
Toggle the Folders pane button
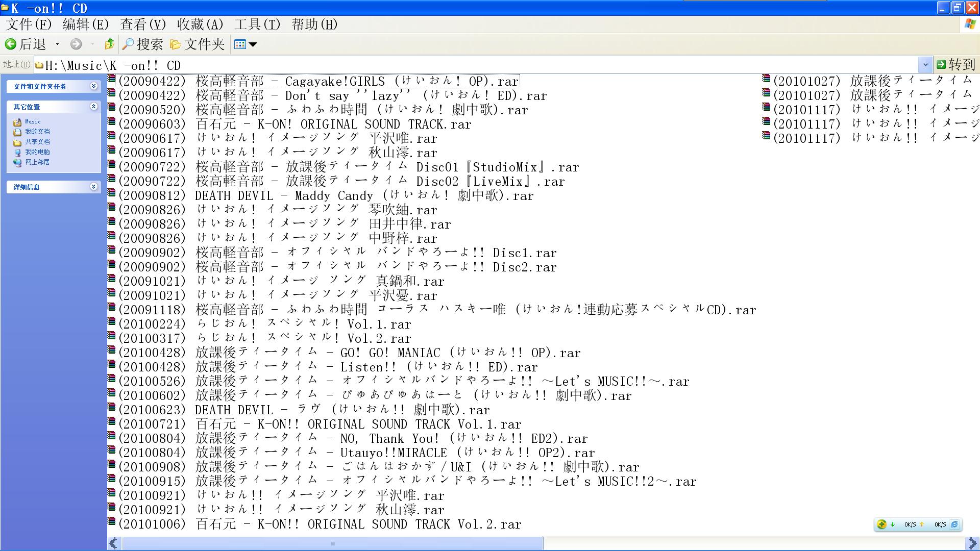coord(197,44)
